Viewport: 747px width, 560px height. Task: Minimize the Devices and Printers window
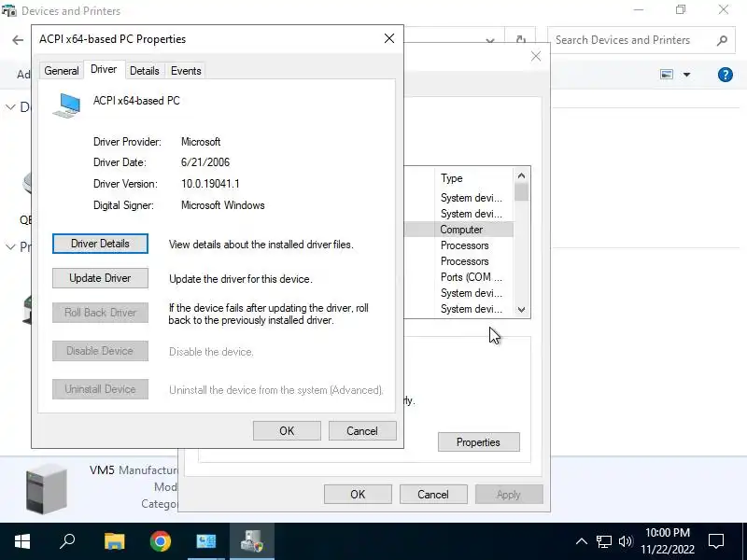click(x=639, y=10)
